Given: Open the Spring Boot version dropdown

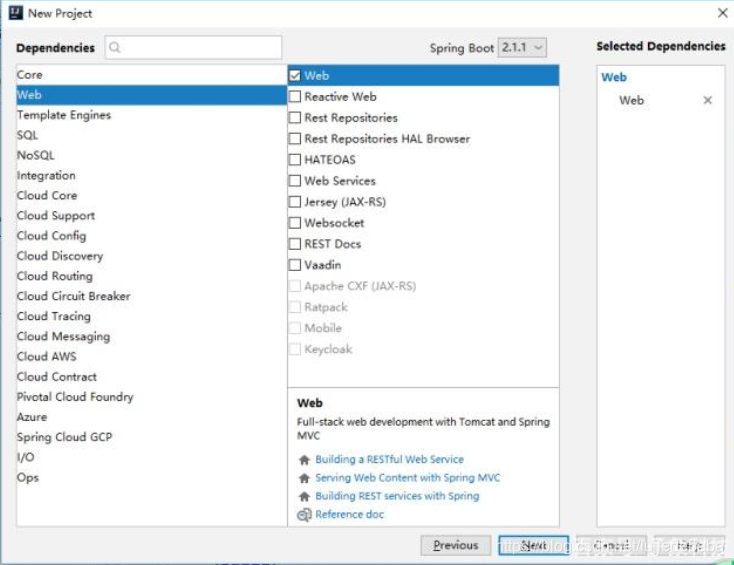Looking at the screenshot, I should pyautogui.click(x=522, y=47).
